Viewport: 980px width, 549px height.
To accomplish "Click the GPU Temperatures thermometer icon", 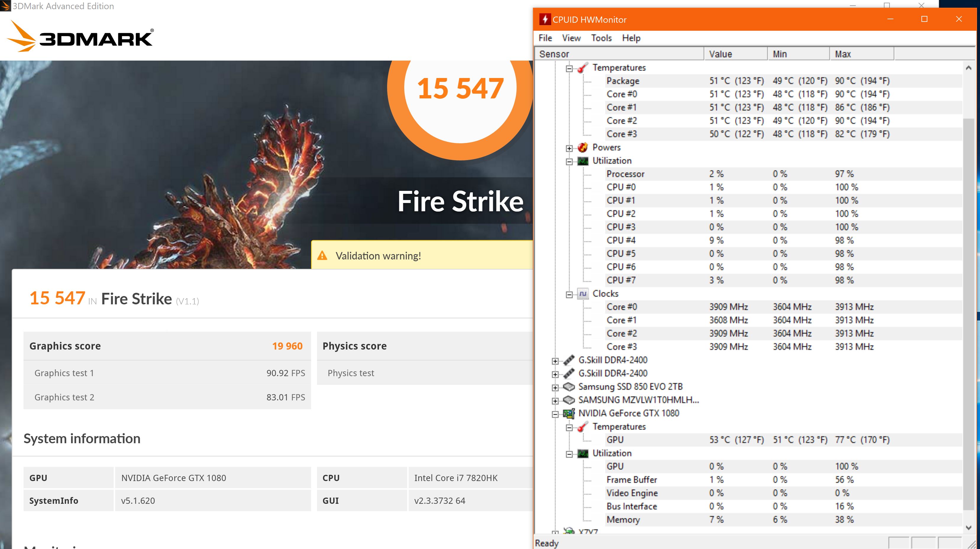I will [583, 427].
